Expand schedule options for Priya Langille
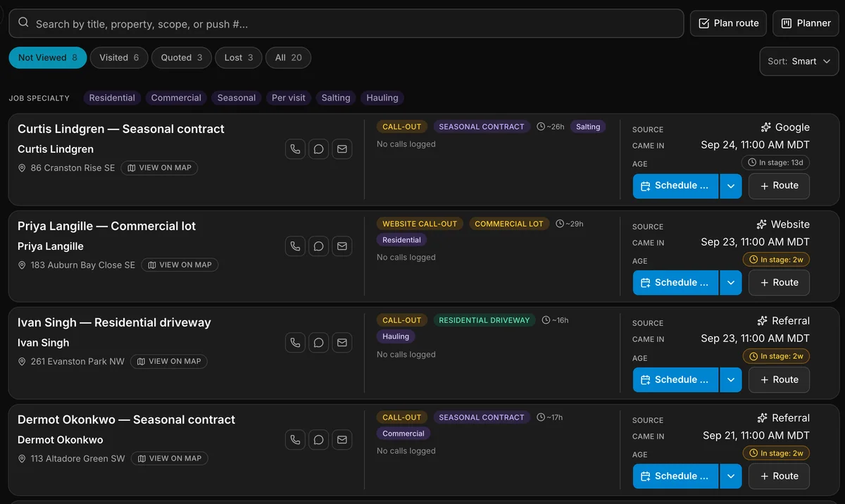The height and width of the screenshot is (504, 845). pyautogui.click(x=731, y=283)
